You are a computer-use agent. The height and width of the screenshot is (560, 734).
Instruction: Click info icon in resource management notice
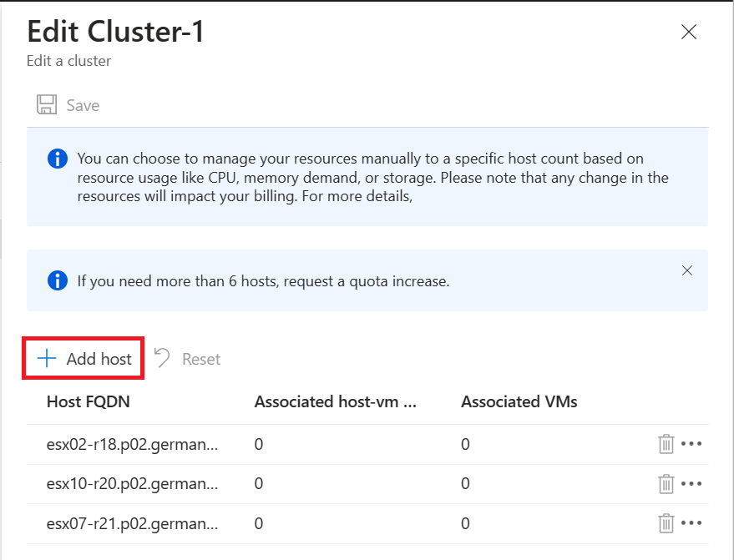[58, 159]
